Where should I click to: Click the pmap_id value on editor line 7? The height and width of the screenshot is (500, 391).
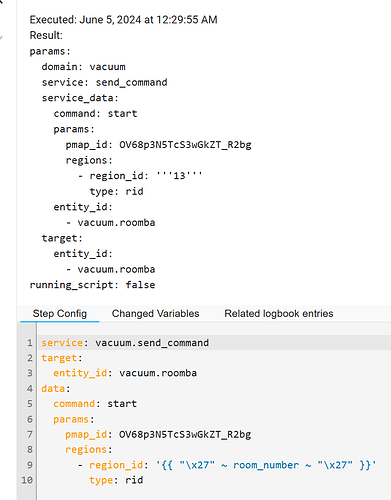(185, 435)
